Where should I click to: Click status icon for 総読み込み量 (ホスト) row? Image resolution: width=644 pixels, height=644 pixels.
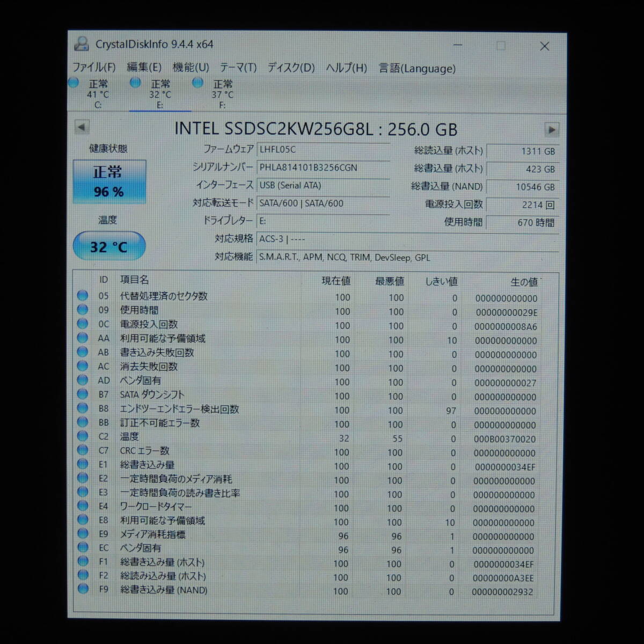pos(82,575)
